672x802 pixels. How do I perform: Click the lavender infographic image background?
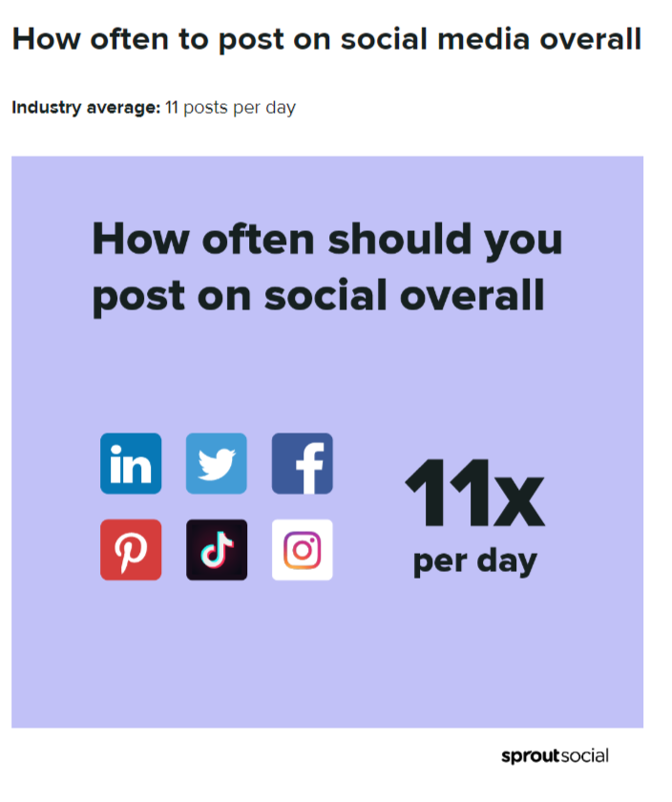pyautogui.click(x=327, y=665)
